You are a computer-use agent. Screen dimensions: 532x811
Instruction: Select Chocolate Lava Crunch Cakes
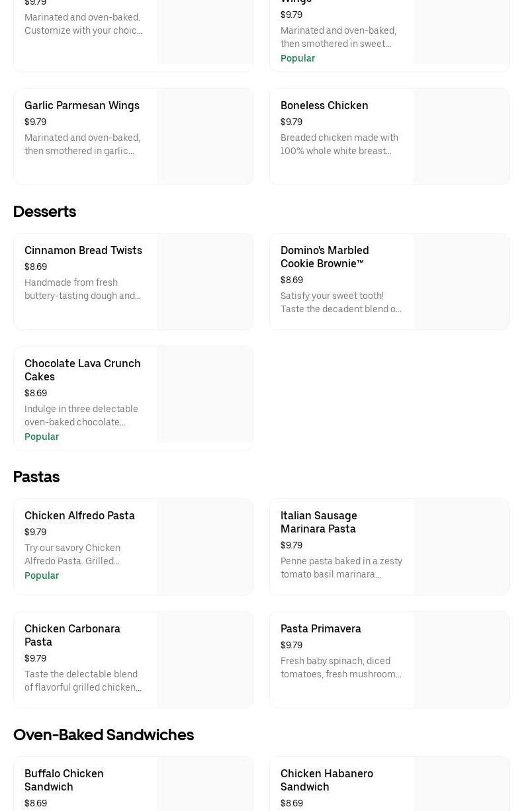tap(133, 398)
